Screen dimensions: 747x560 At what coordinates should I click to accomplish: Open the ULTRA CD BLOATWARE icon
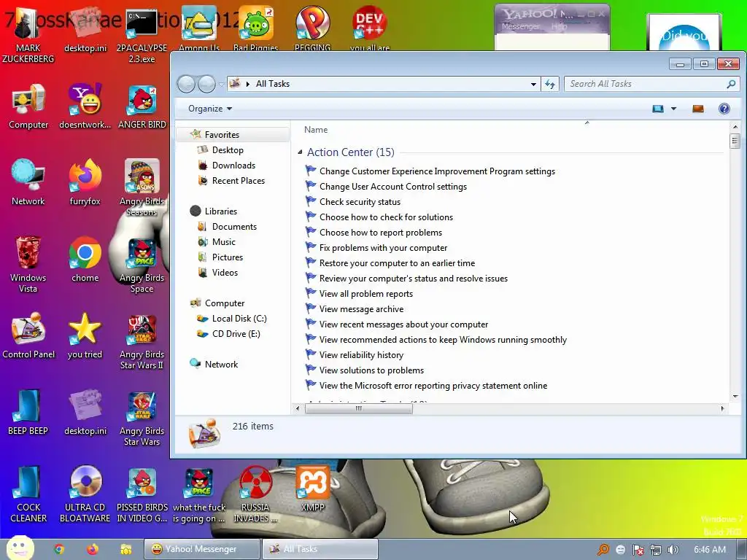[85, 494]
